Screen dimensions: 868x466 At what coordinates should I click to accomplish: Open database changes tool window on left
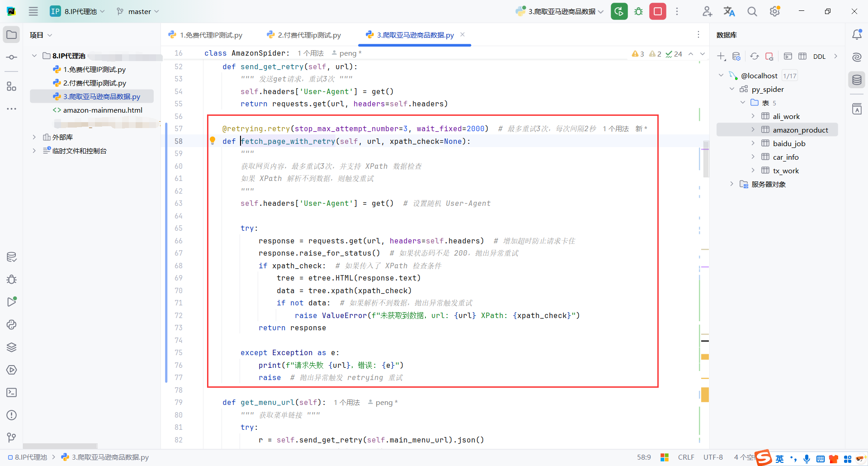point(12,257)
